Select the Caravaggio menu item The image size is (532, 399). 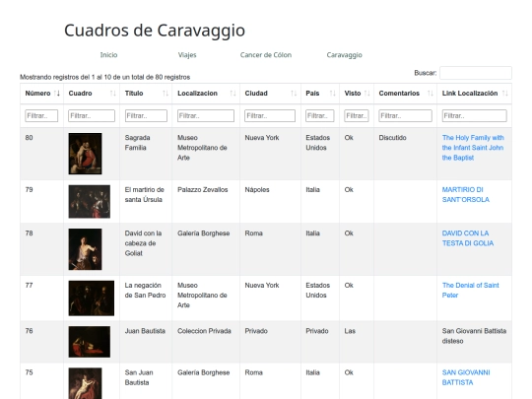(x=345, y=55)
